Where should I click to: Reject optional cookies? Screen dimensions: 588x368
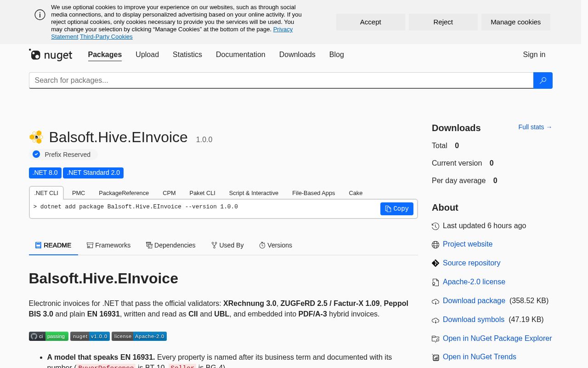pos(443,22)
